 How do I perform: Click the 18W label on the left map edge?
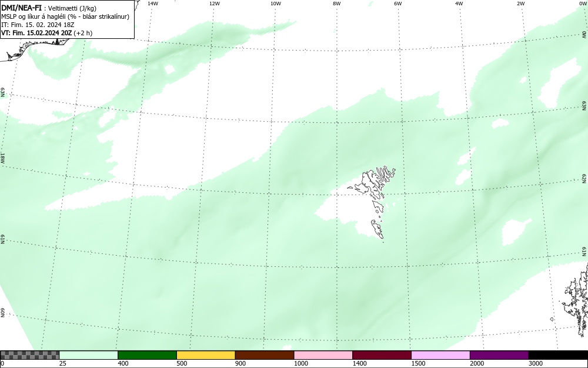[2, 158]
